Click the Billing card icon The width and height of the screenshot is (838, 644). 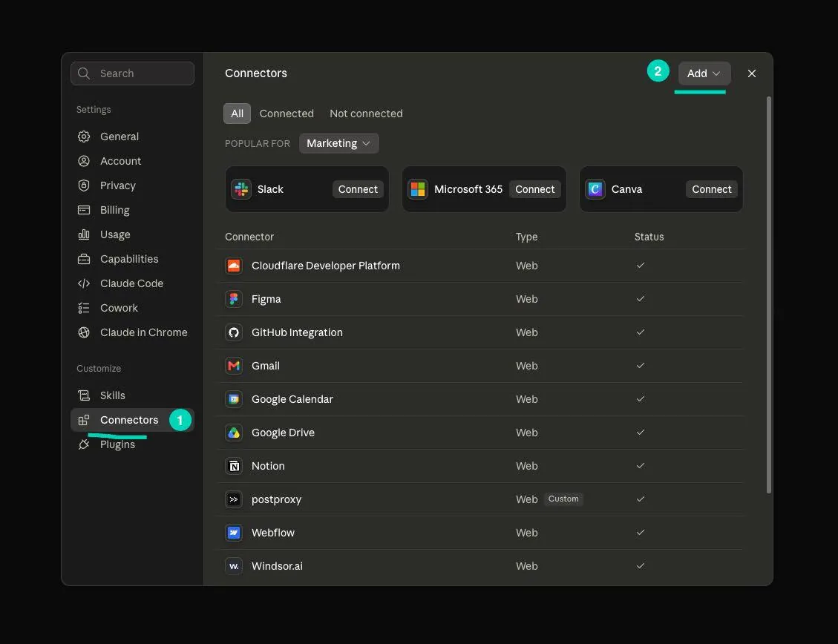pyautogui.click(x=84, y=210)
